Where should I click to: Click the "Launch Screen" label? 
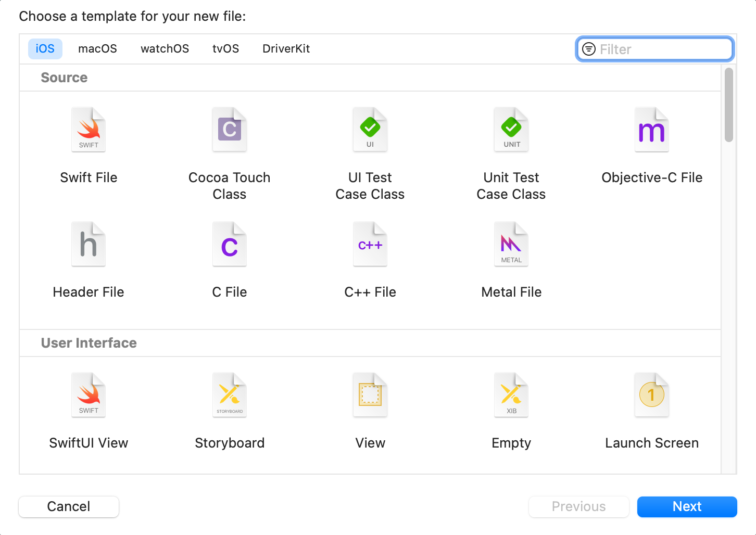(652, 443)
